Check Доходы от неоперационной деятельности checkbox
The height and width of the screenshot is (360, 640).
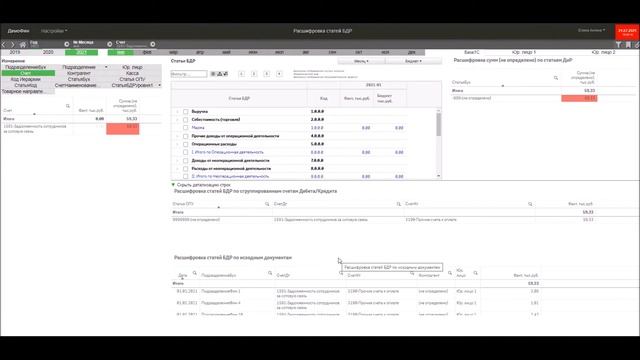tap(186, 160)
